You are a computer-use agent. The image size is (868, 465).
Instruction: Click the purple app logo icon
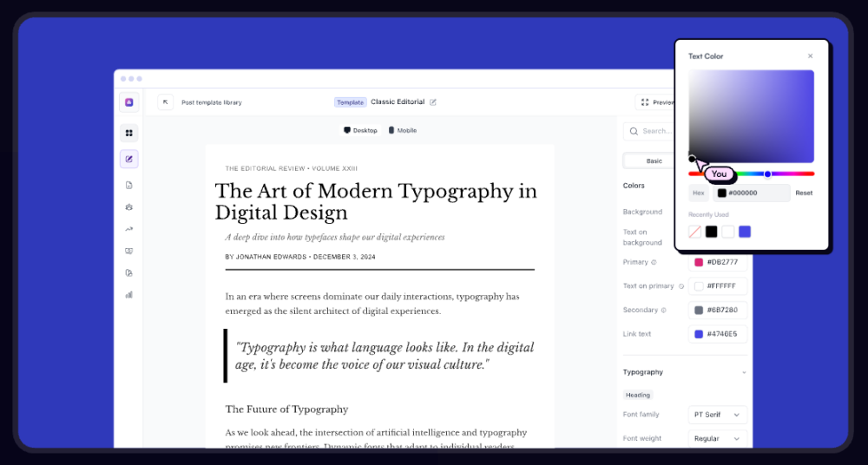tap(128, 102)
